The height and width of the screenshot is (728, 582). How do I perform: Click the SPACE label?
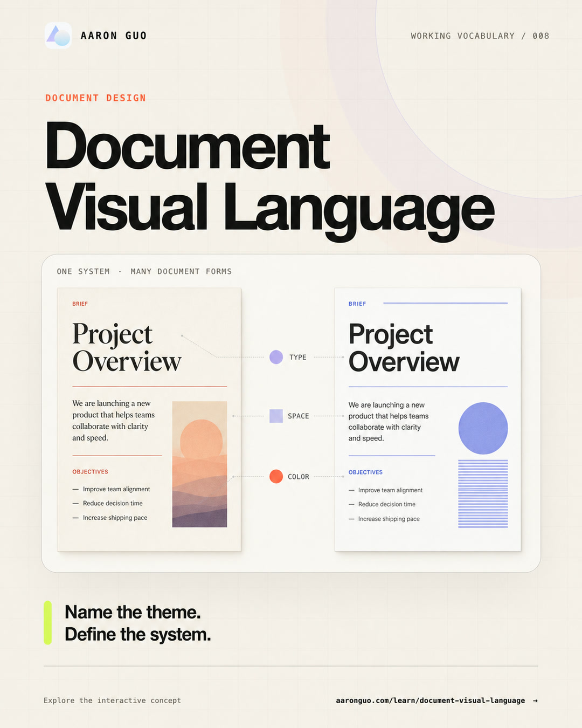(x=299, y=416)
